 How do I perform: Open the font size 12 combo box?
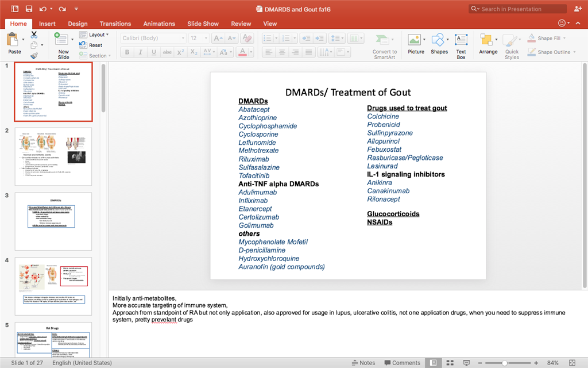199,39
